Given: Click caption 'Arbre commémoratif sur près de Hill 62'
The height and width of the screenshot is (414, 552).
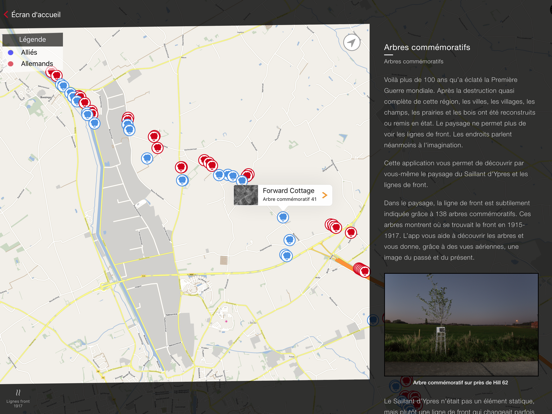Looking at the screenshot, I should [460, 383].
